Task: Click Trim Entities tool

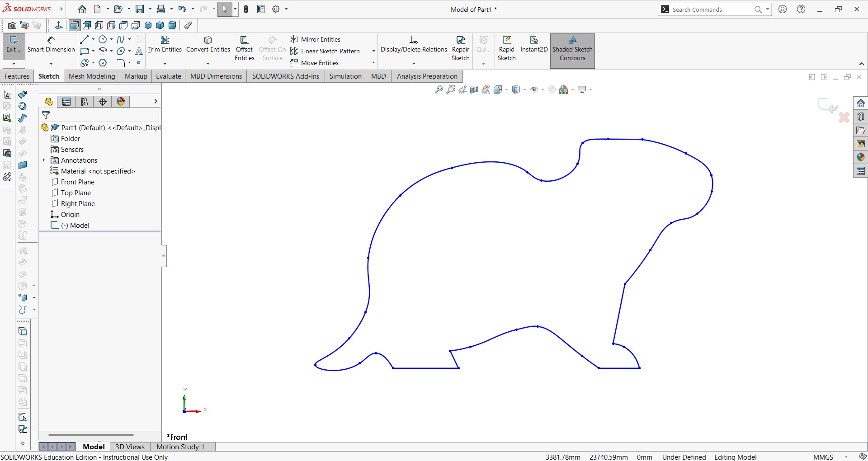Action: tap(165, 45)
